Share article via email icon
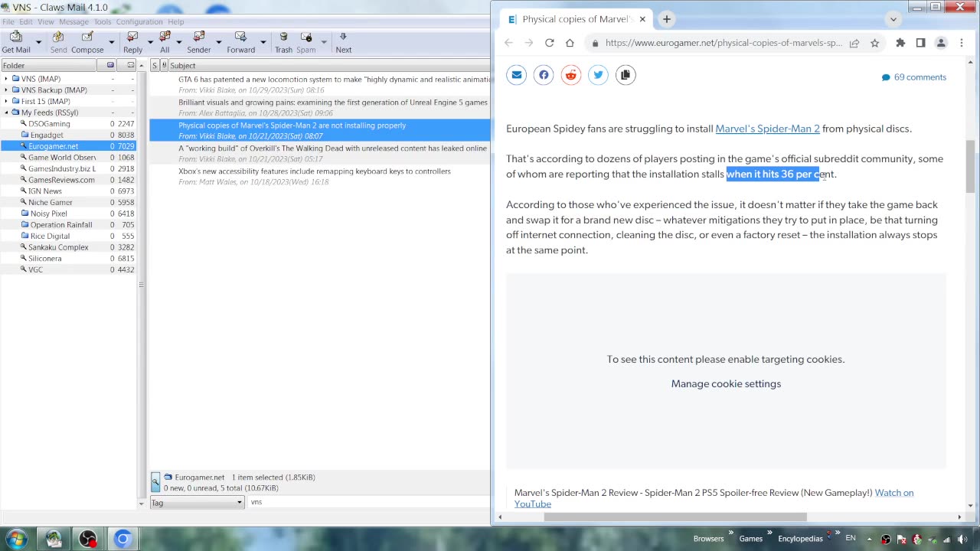This screenshot has height=551, width=980. [517, 75]
